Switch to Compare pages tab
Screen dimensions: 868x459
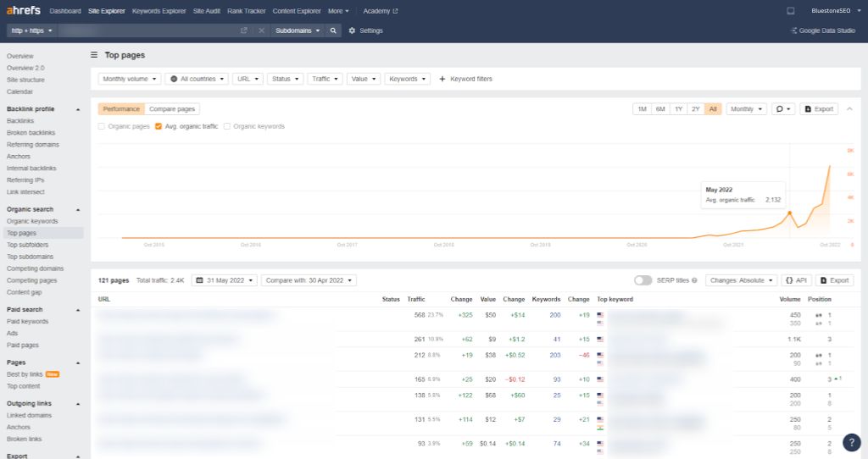(x=172, y=109)
